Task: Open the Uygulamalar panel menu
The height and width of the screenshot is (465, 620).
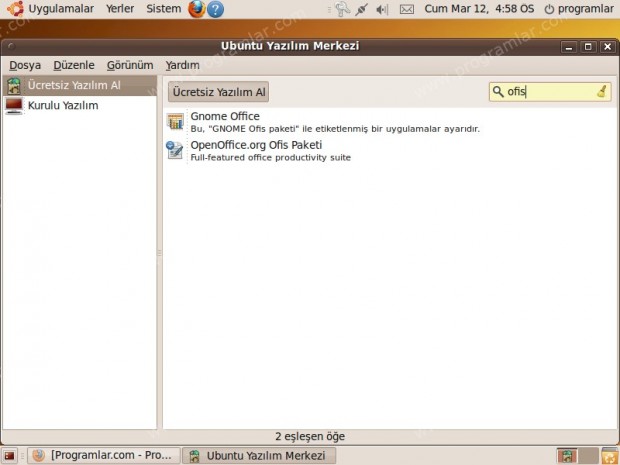Action: coord(61,9)
